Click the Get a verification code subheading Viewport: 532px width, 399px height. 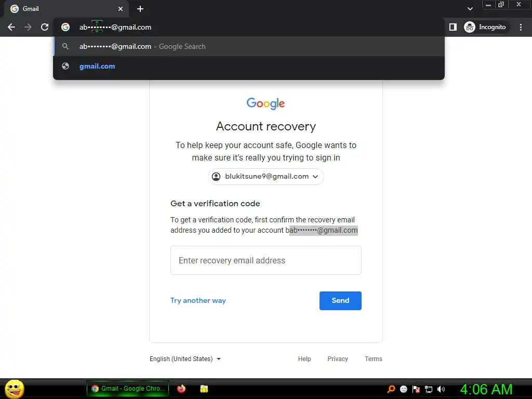[x=215, y=204]
